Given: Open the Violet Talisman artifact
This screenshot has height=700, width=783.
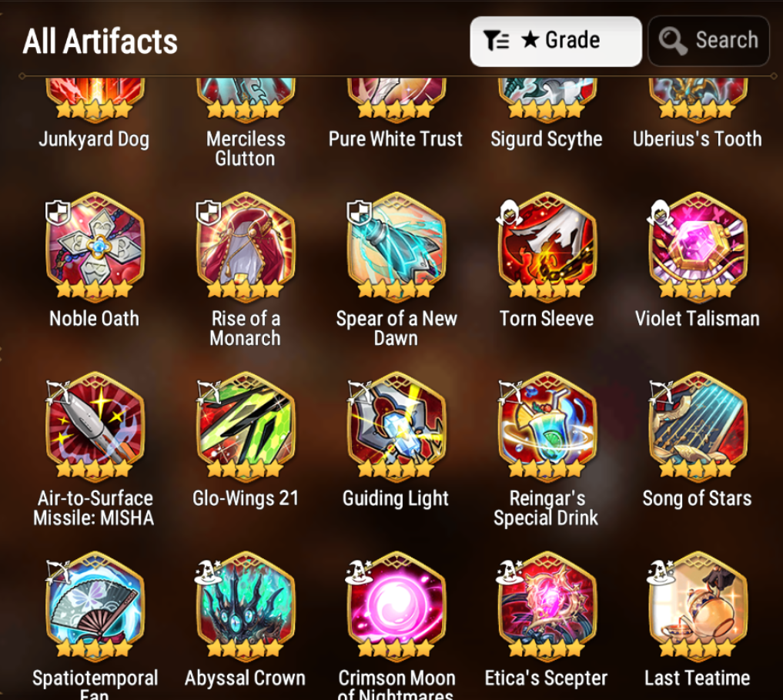Looking at the screenshot, I should coord(698,247).
